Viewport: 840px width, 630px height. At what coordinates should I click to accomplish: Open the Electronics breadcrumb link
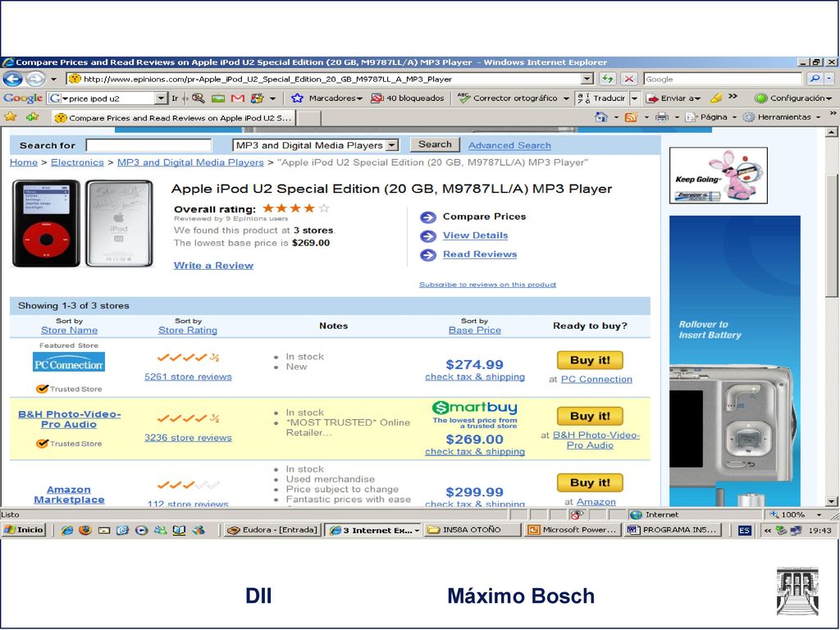(x=77, y=162)
